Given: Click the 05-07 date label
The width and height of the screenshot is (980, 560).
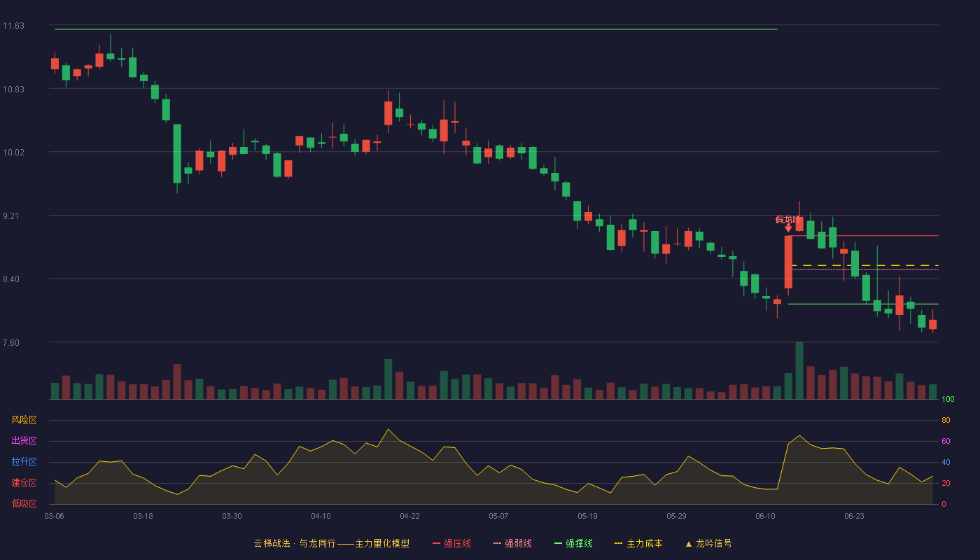Looking at the screenshot, I should click(498, 516).
